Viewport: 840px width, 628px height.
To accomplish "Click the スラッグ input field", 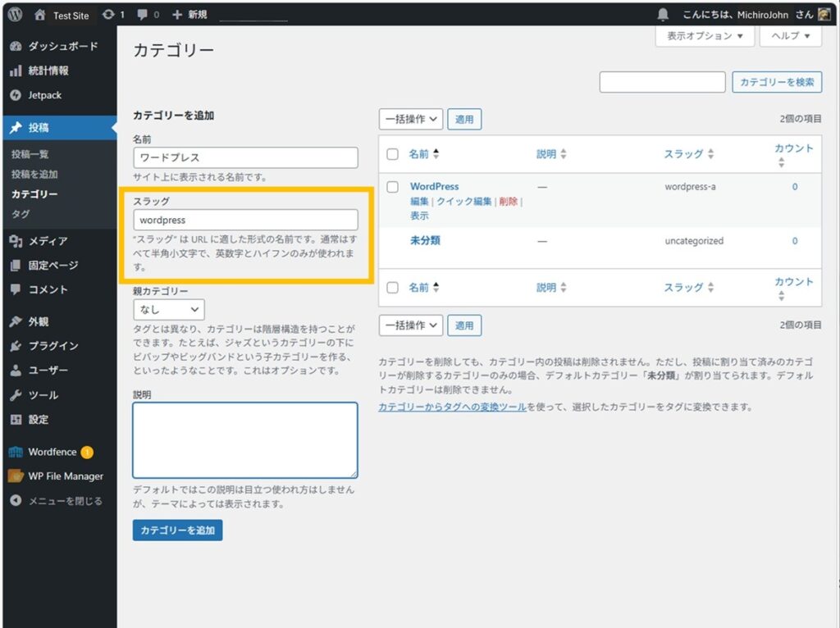I will click(x=245, y=220).
